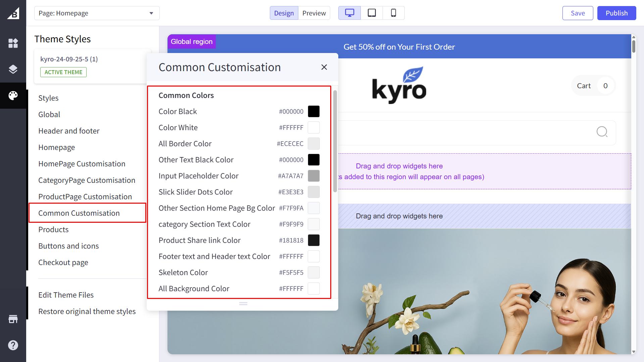The height and width of the screenshot is (362, 644).
Task: Switch to Preview mode
Action: click(314, 13)
